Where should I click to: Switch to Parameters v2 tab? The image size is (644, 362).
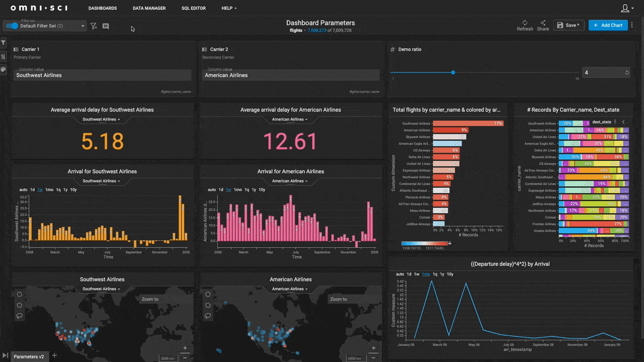click(x=29, y=356)
